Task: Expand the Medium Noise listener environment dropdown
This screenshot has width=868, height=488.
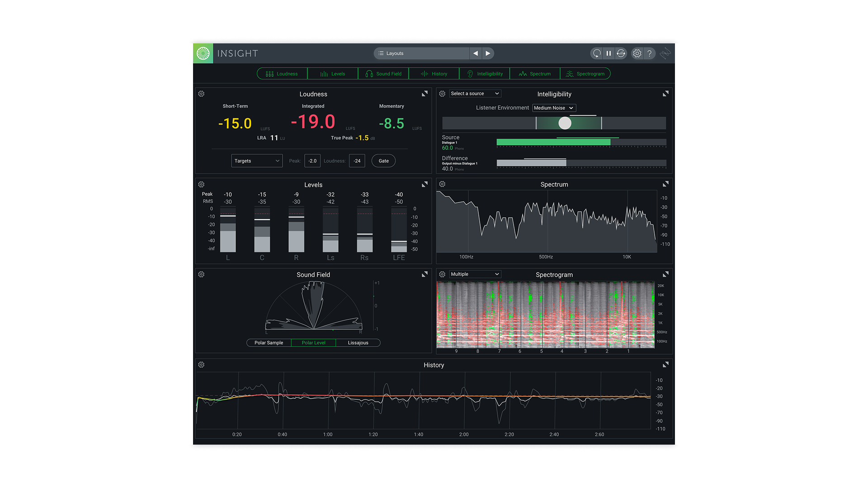Action: click(x=554, y=108)
